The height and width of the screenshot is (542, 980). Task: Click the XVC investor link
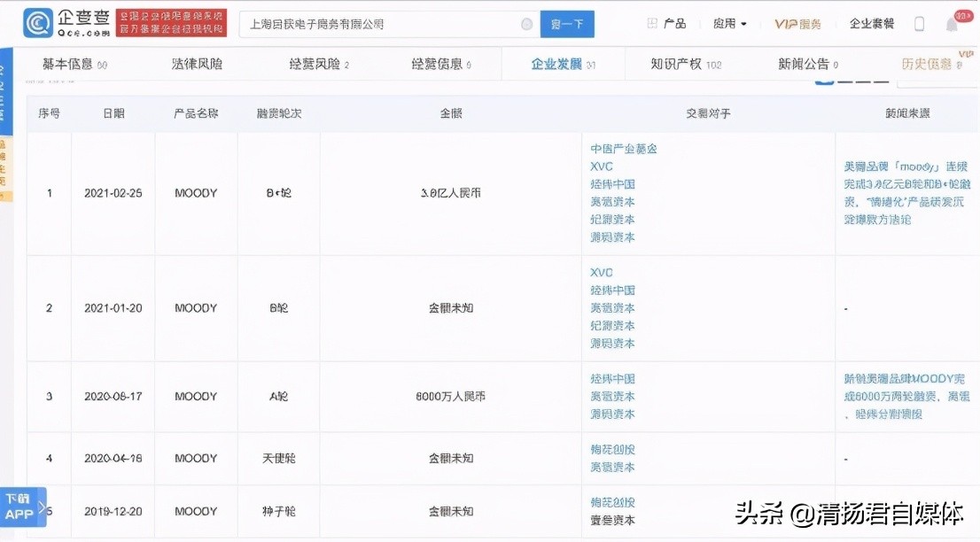tap(602, 167)
